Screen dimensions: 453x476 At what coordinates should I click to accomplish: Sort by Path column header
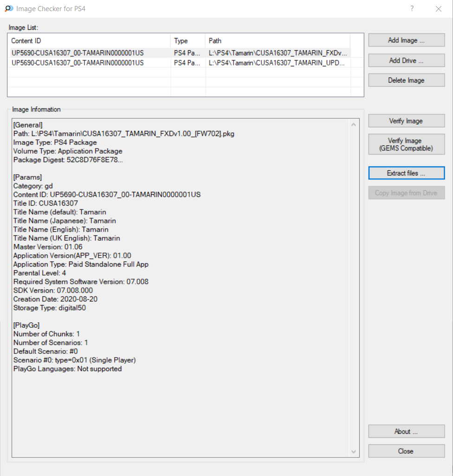pyautogui.click(x=278, y=41)
